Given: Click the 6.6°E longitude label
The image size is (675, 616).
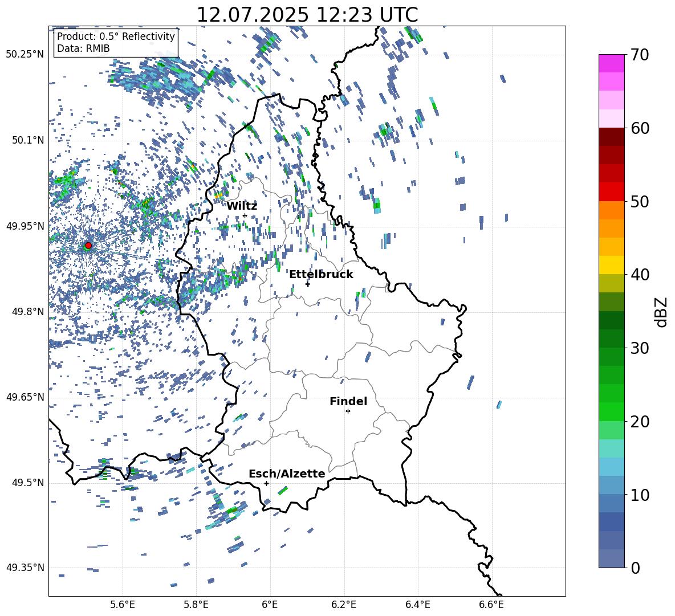Looking at the screenshot, I should point(492,605).
